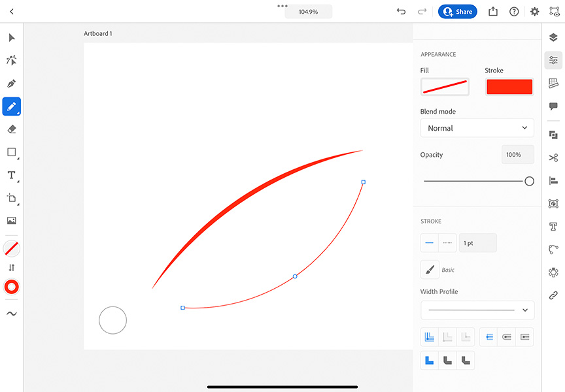
Task: Open the Layers panel
Action: click(553, 37)
